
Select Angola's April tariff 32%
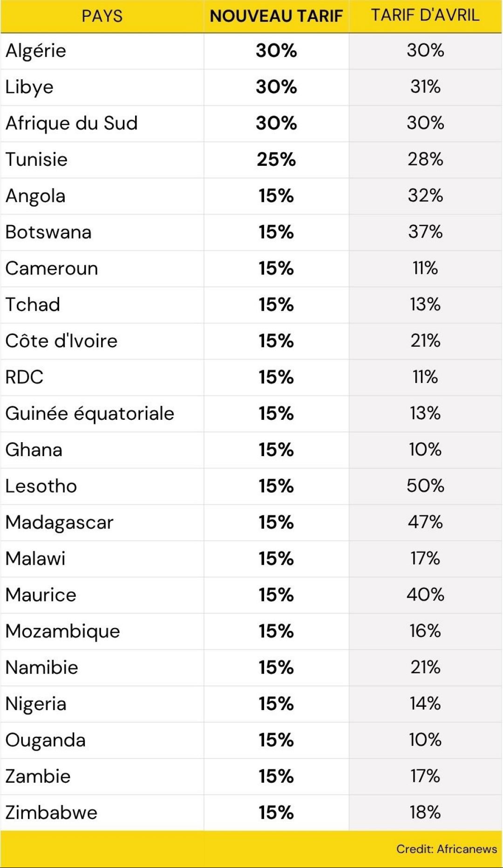425,196
